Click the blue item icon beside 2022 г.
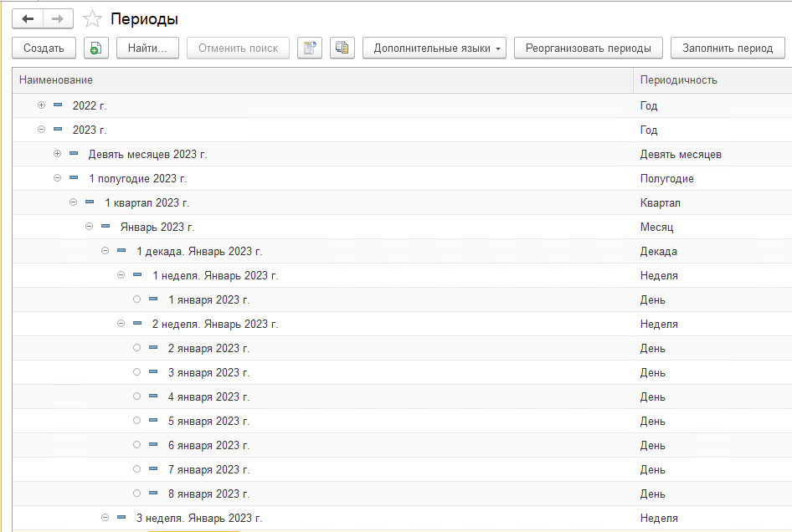Image resolution: width=792 pixels, height=532 pixels. [58, 105]
